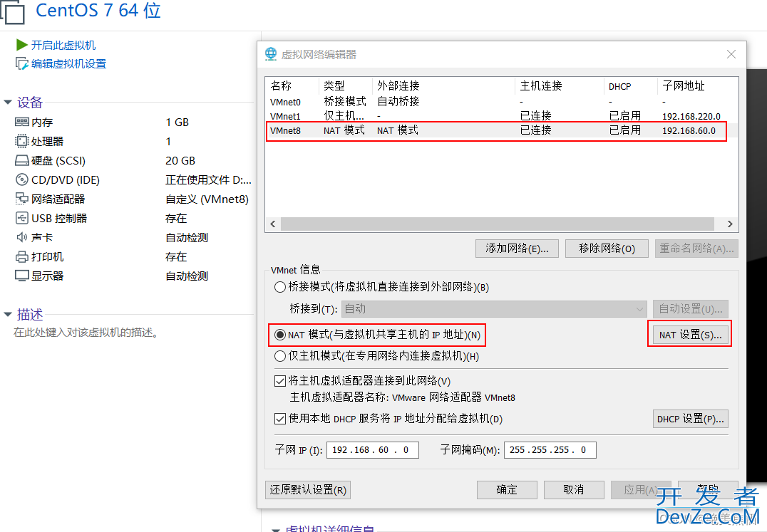Click 确定 OK button

pos(507,489)
